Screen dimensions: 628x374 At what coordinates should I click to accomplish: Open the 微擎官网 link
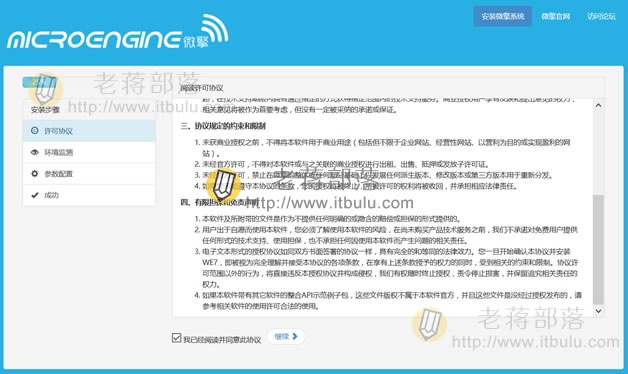click(x=556, y=16)
